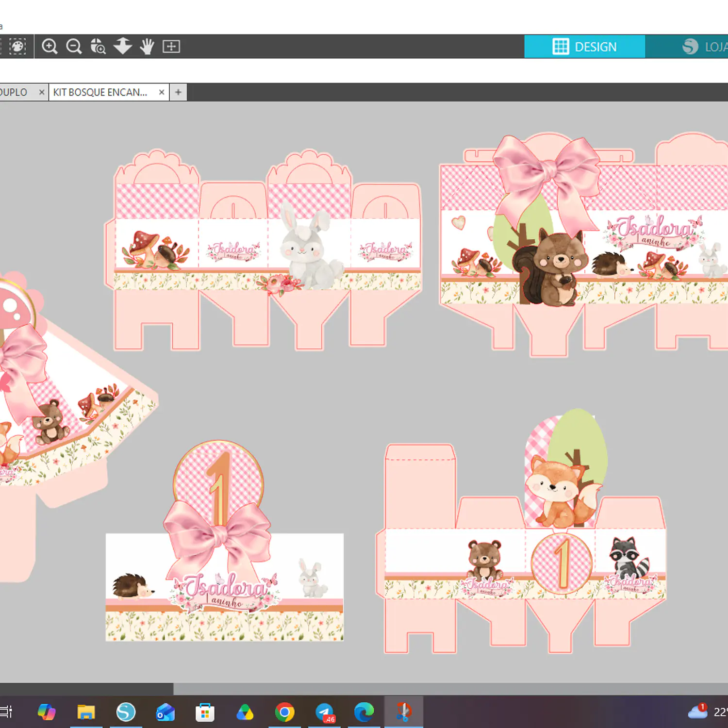Click the select-by-color palette icon
The width and height of the screenshot is (728, 728).
click(x=17, y=47)
